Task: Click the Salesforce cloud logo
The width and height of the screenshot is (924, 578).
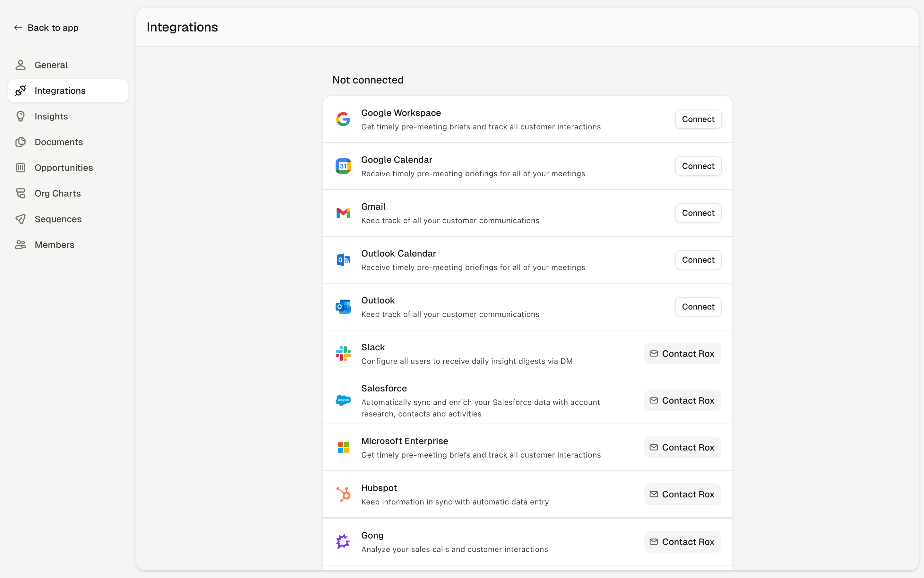Action: point(343,400)
